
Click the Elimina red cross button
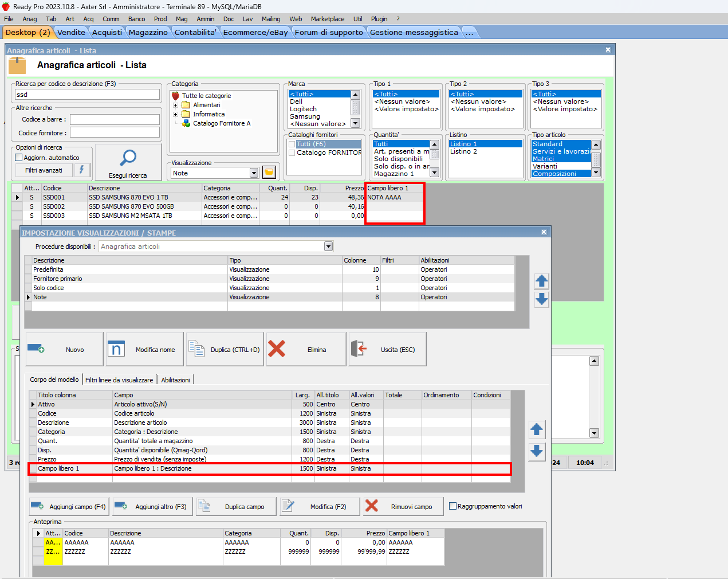(x=306, y=349)
